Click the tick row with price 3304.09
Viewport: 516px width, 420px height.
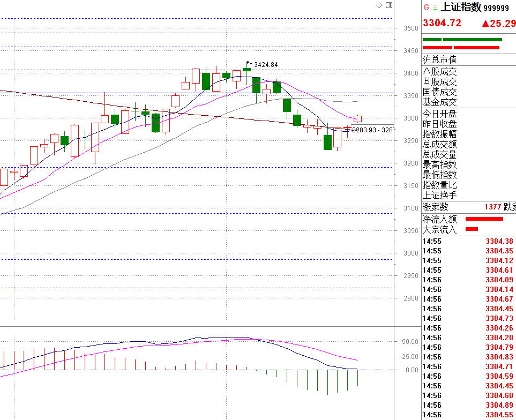click(x=469, y=280)
